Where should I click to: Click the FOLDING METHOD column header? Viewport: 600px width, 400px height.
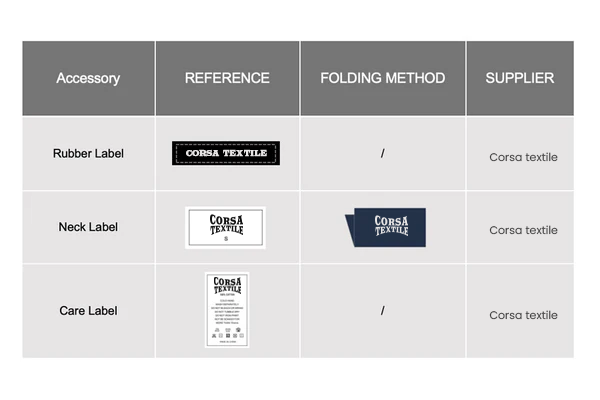pos(383,78)
